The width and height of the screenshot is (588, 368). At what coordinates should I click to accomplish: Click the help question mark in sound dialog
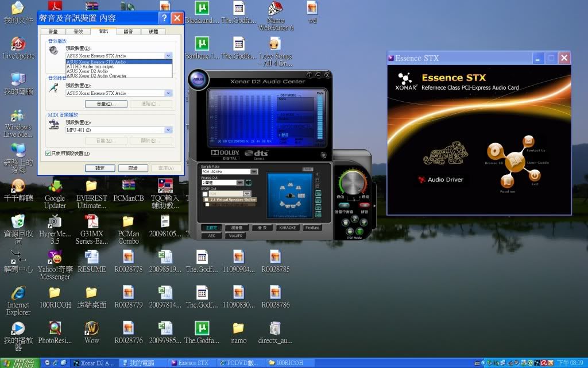[164, 18]
